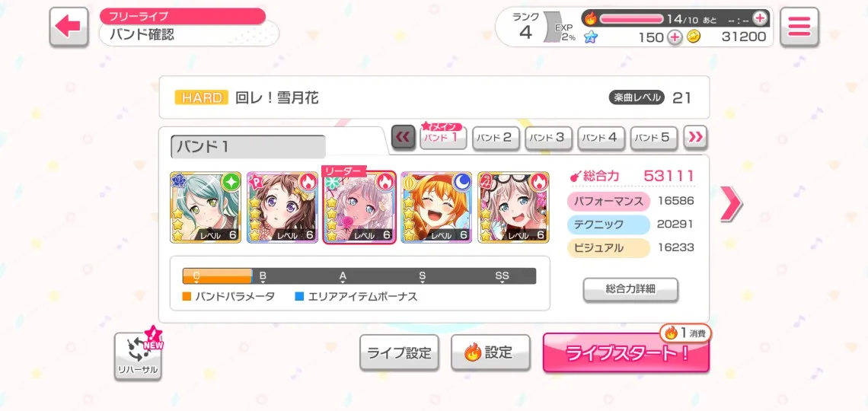
Task: Select the green-haired band member card
Action: click(x=206, y=208)
